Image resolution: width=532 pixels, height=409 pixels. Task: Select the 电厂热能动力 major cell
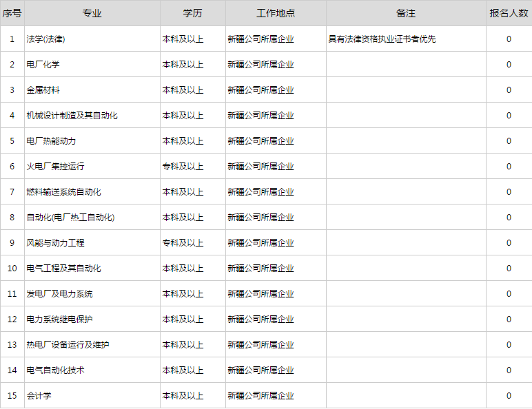coord(51,141)
